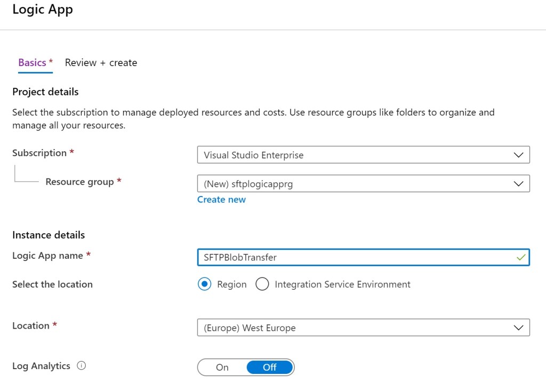Click the Log Analytics info icon

[x=82, y=366]
